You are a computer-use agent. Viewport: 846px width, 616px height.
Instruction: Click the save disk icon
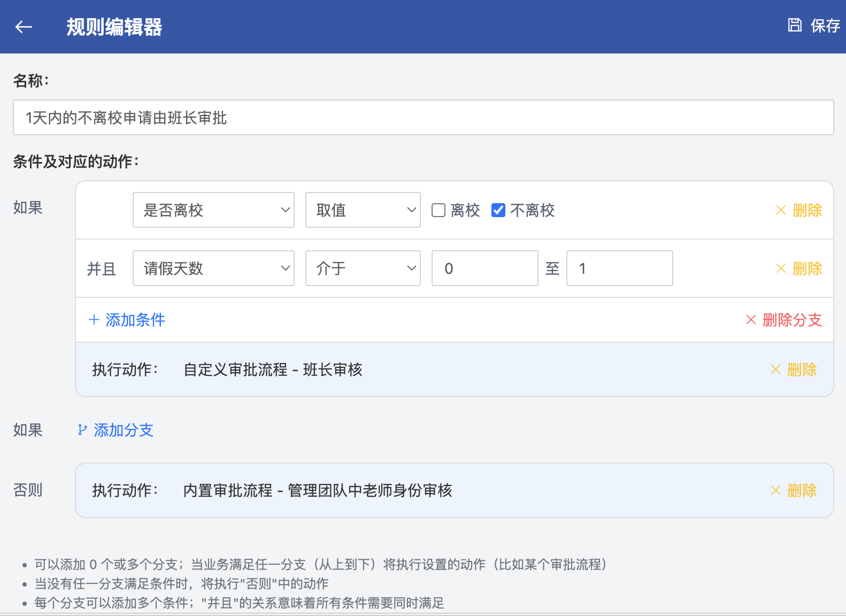point(795,25)
